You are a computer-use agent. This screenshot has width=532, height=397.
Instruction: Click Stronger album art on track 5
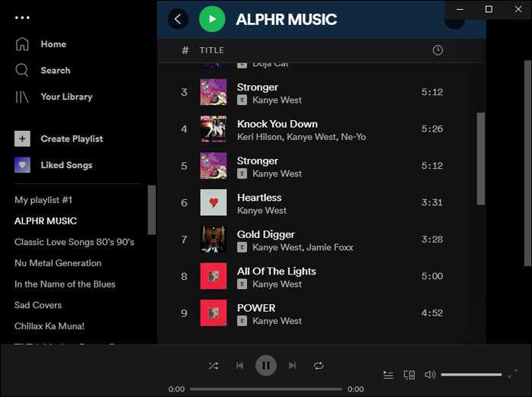coord(214,166)
